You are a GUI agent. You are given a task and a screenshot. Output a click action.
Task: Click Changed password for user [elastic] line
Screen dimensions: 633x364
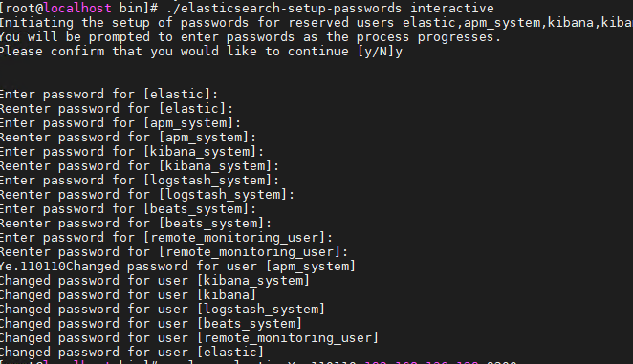click(132, 353)
